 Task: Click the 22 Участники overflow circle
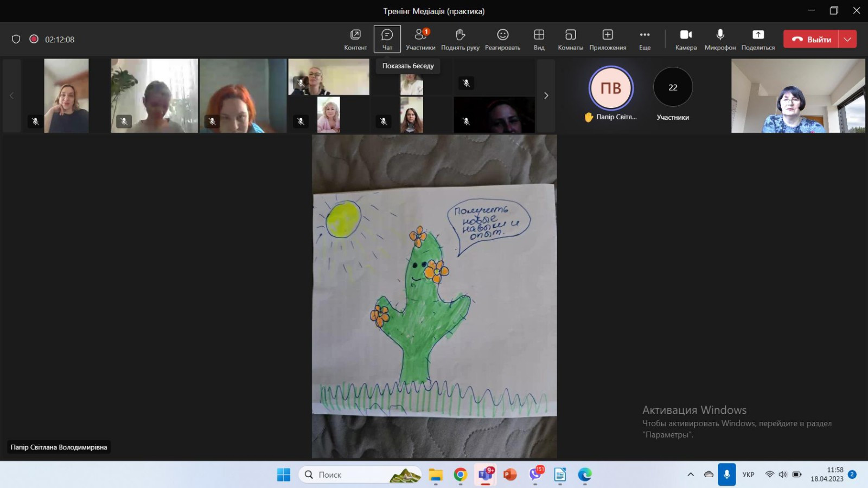tap(673, 87)
